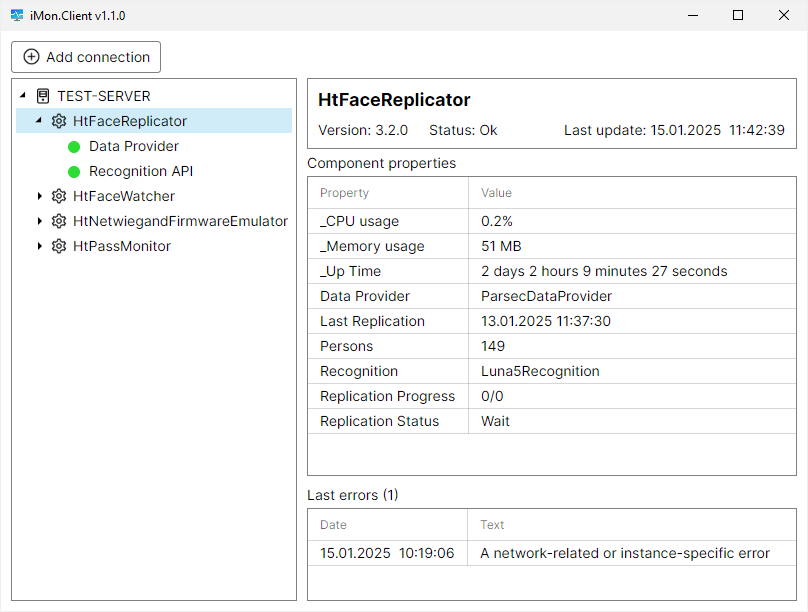Viewport: 808px width, 612px height.
Task: Select the Recognition API tree item
Action: (x=140, y=171)
